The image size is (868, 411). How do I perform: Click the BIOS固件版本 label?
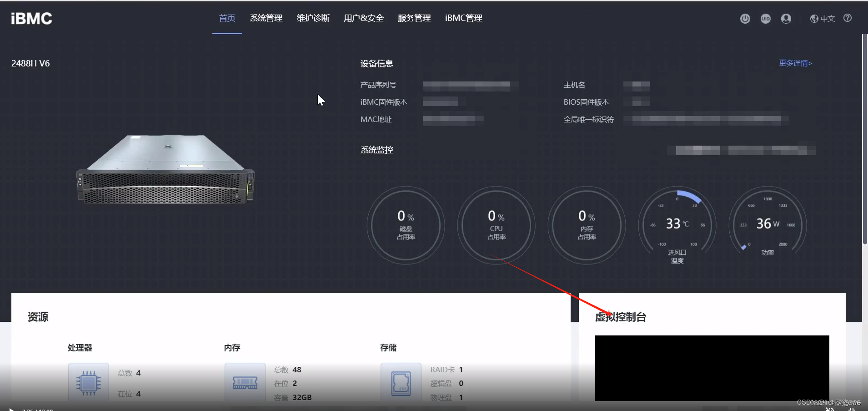(586, 102)
